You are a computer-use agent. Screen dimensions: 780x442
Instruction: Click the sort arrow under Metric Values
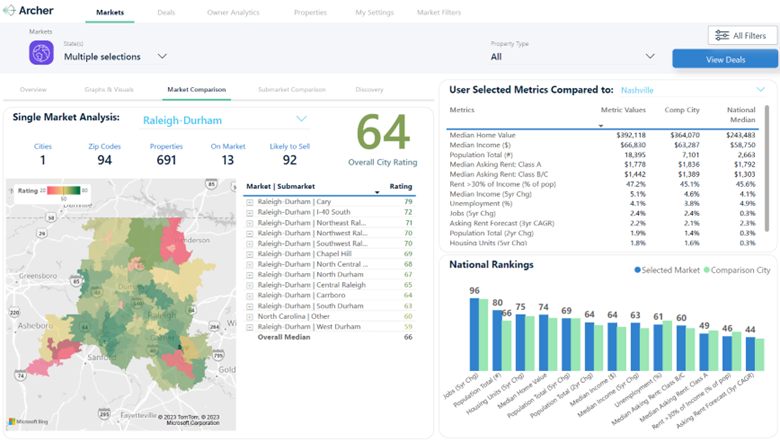coord(601,126)
